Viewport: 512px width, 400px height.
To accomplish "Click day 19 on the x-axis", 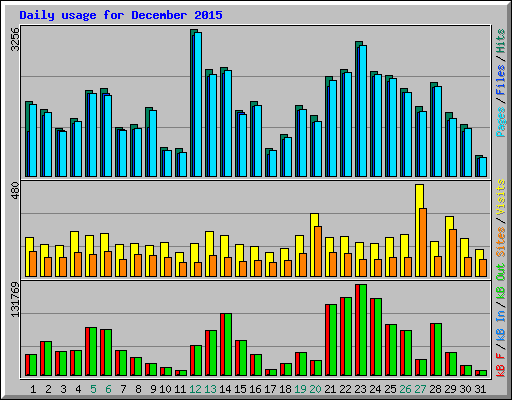I will click(301, 389).
